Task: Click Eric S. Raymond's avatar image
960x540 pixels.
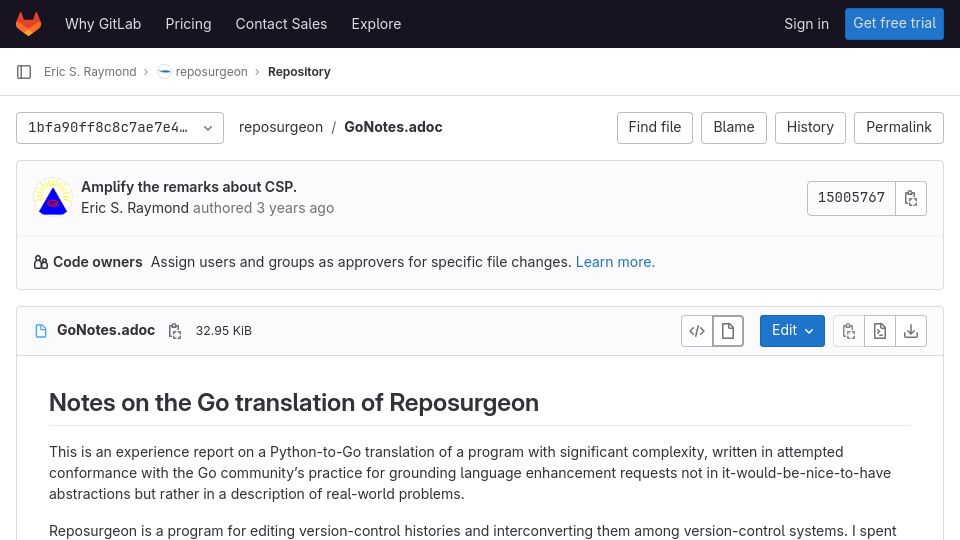Action: [53, 197]
